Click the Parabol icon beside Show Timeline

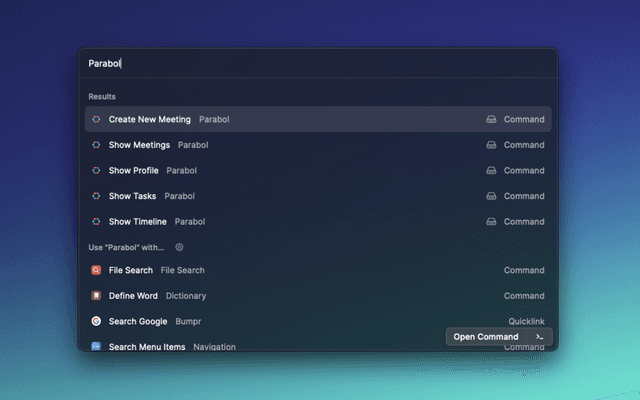(x=96, y=222)
